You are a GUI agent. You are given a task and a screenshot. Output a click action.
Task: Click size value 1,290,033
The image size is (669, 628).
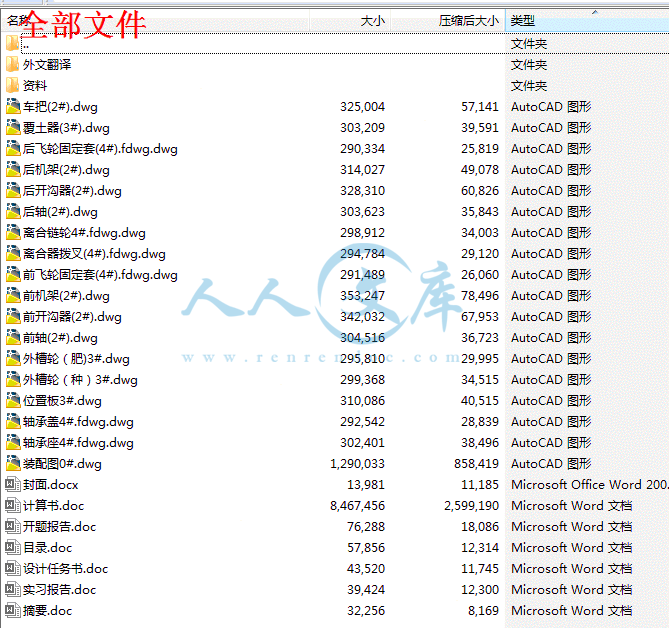pos(358,464)
